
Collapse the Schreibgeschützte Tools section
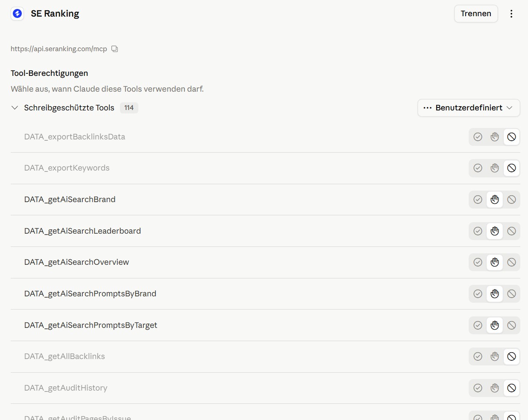click(15, 108)
